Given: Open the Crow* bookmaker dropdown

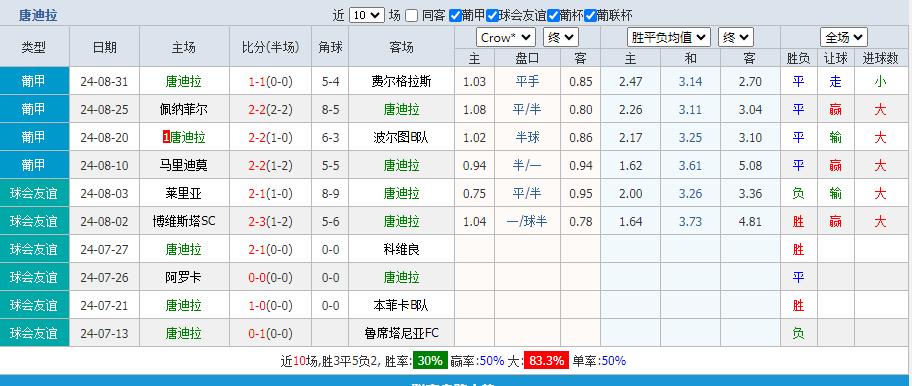Looking at the screenshot, I should point(505,38).
